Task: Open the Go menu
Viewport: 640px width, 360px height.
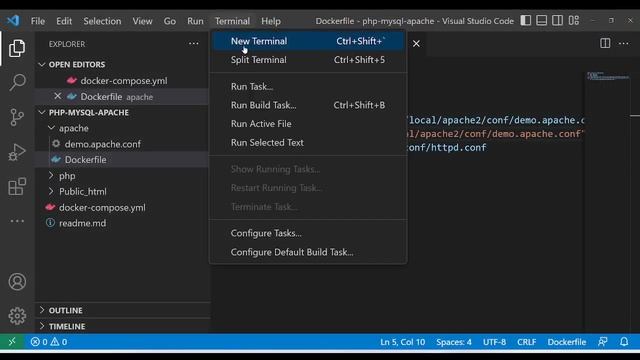Action: click(x=169, y=21)
